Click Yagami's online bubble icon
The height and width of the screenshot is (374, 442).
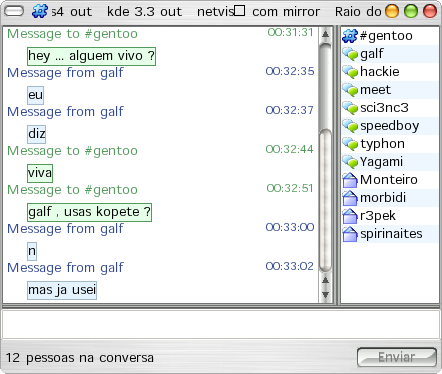(x=350, y=162)
